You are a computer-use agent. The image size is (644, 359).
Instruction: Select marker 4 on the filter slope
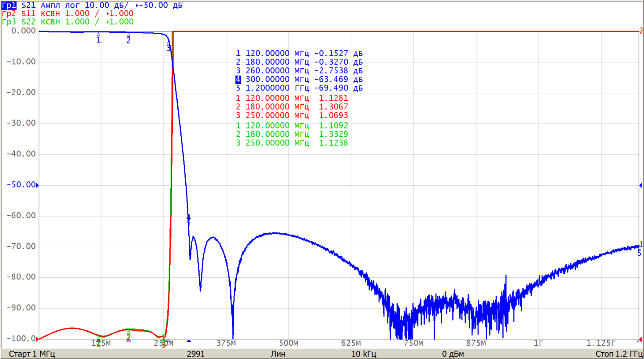click(x=189, y=219)
